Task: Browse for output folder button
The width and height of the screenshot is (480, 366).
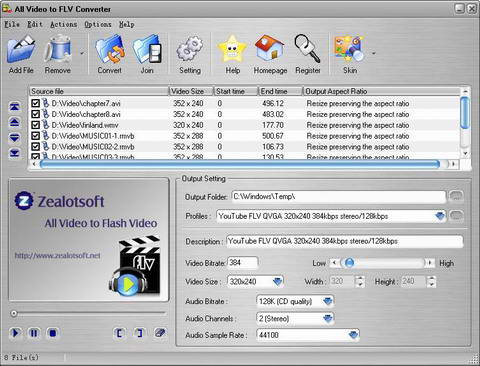Action: [456, 196]
